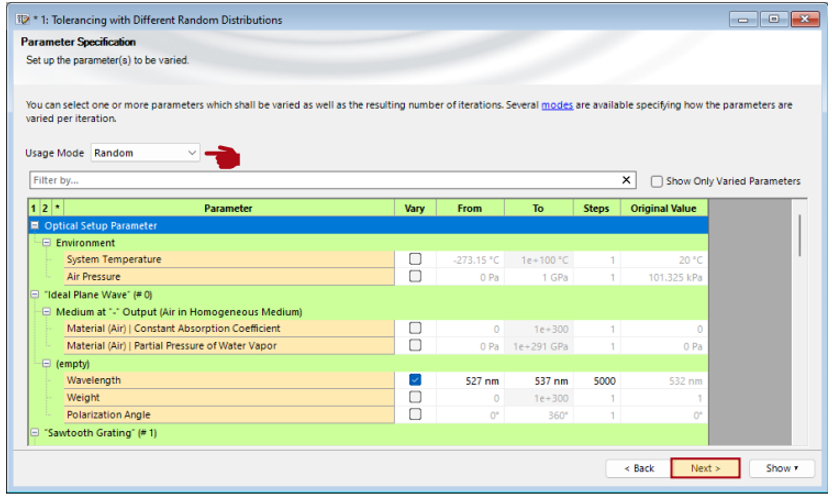Click Polarization Angle To cell 360°
832x497 pixels.
pos(538,415)
